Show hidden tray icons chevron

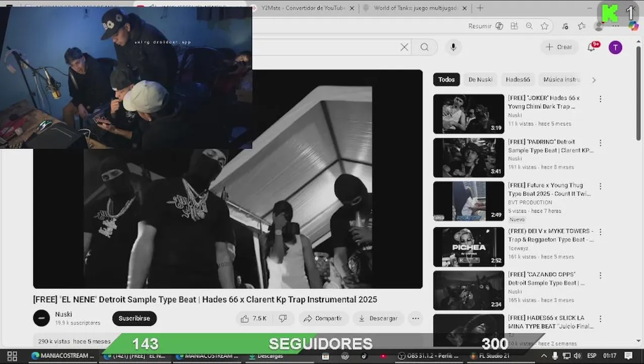[544, 356]
